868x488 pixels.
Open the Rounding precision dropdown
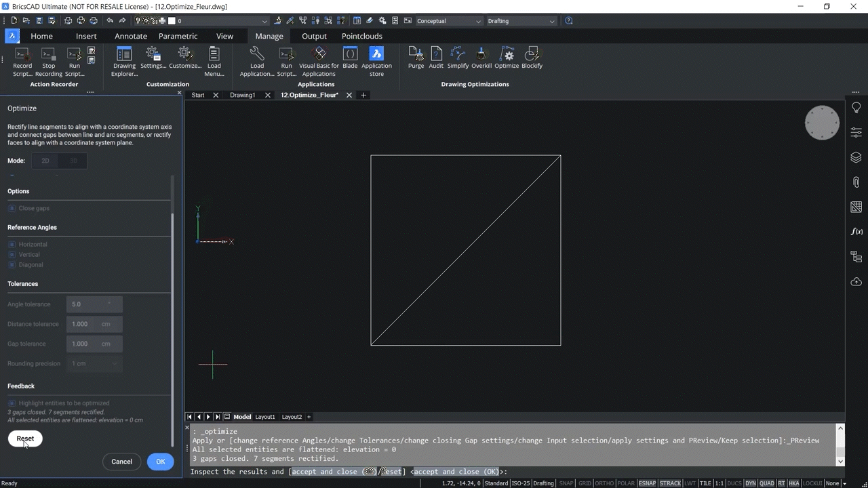point(94,363)
